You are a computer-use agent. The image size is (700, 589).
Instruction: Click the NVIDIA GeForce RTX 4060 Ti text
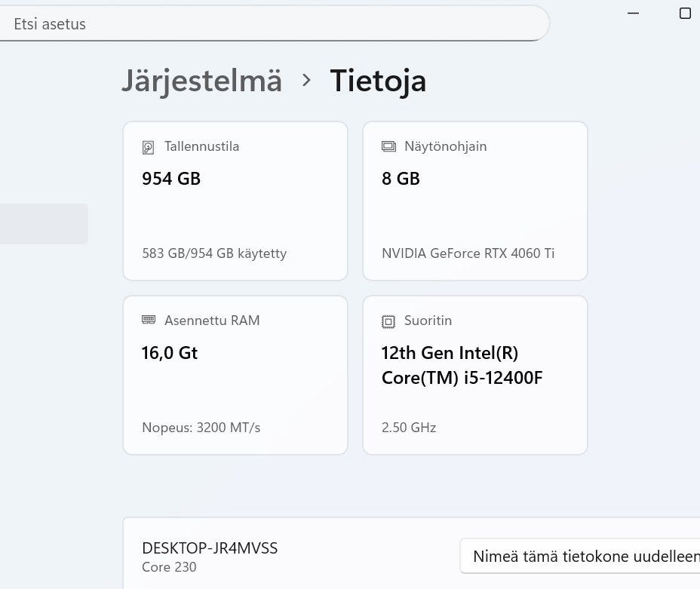(x=468, y=253)
